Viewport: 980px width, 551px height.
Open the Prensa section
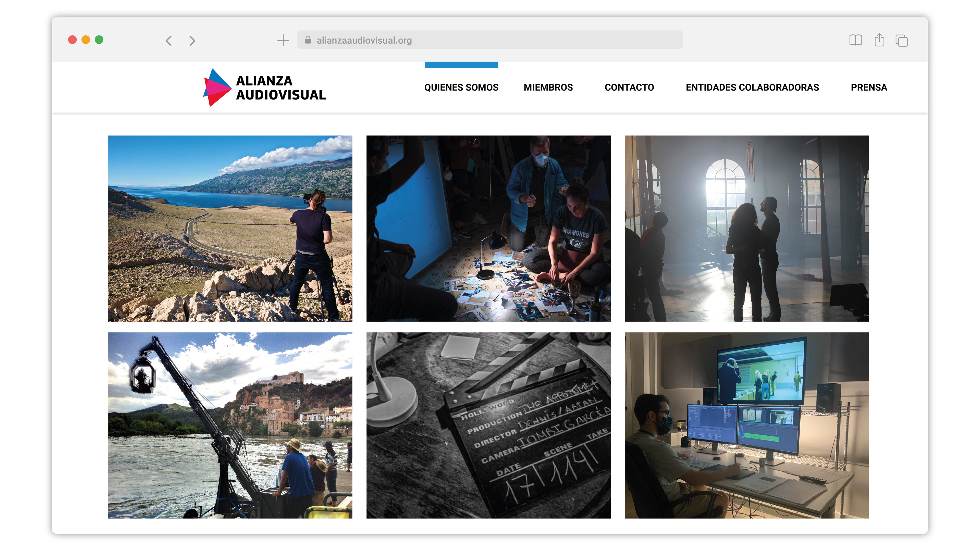click(868, 87)
